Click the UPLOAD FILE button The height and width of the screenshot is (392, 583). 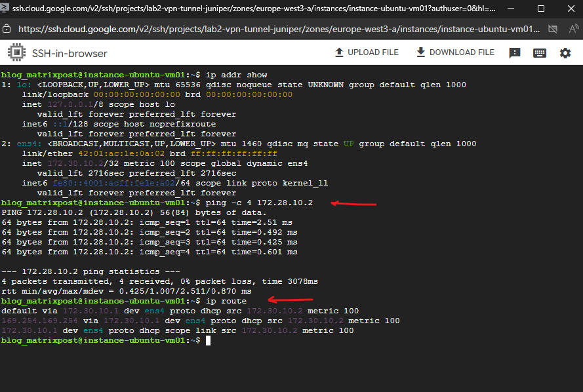(366, 52)
